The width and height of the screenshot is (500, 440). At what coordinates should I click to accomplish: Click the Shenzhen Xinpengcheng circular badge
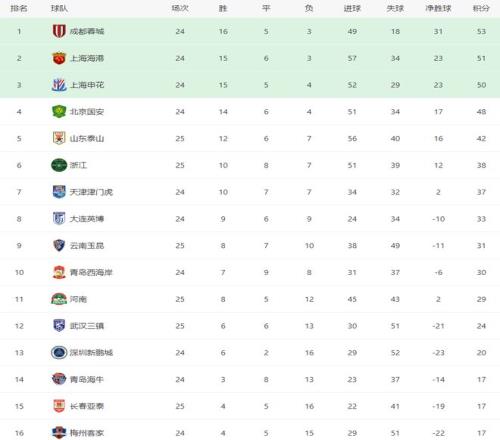point(59,352)
